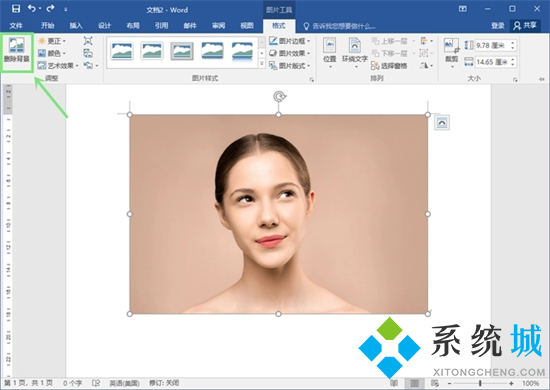The image size is (550, 390).
Task: Click the width field showing 14.65 厘米
Action: [492, 62]
